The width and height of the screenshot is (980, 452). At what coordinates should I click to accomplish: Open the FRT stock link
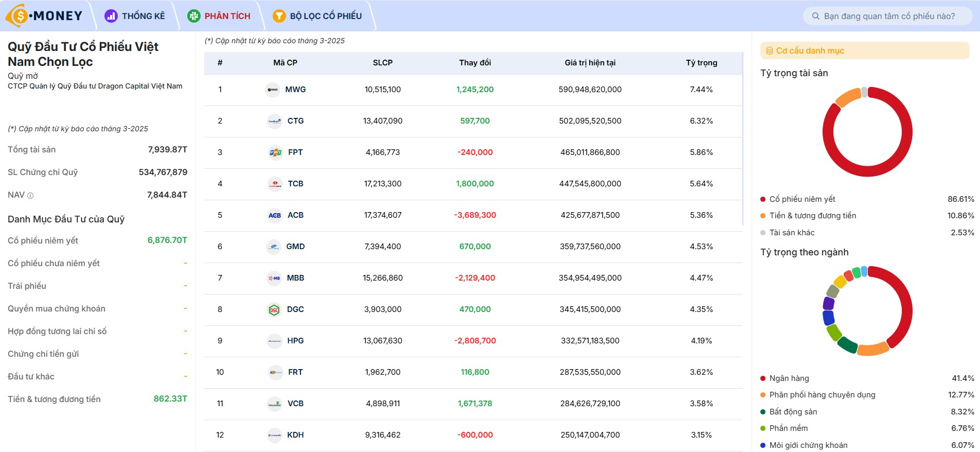click(x=295, y=372)
